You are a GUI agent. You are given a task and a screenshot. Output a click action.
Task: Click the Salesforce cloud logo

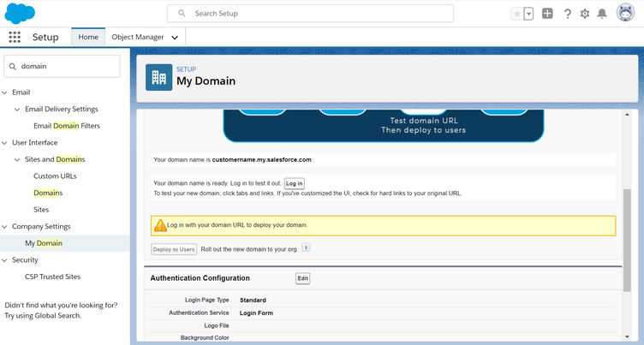coord(20,13)
